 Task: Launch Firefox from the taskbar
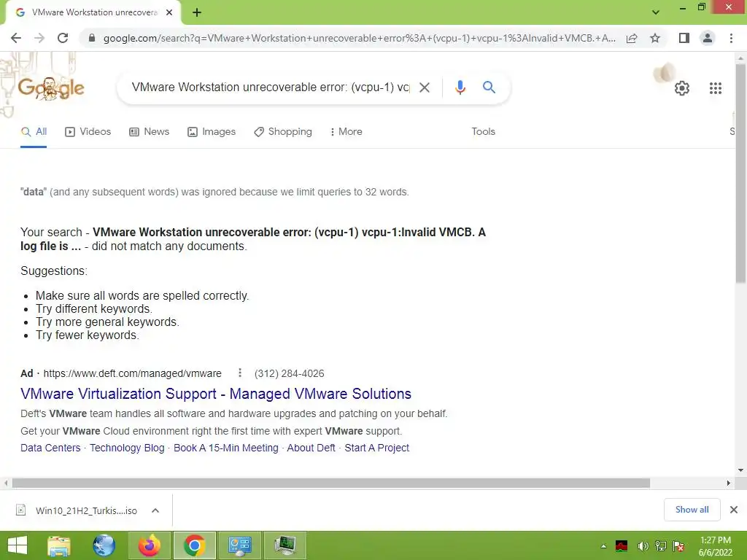click(x=150, y=545)
